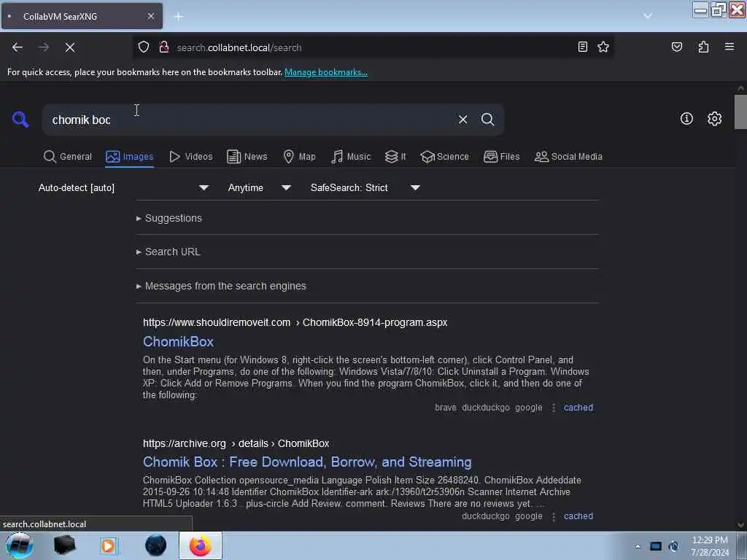Click the browser address bar URL
Screen dimensions: 747x560
click(x=239, y=47)
